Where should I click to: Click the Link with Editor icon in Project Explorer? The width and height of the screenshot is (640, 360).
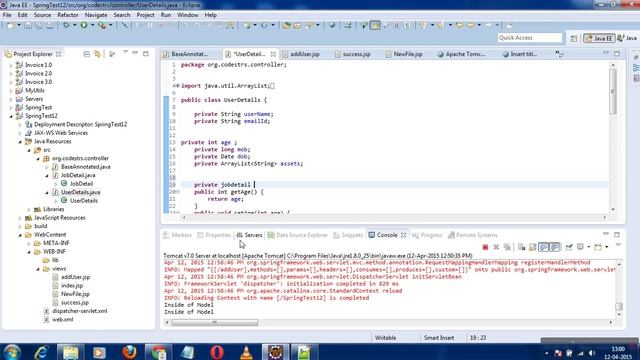[98, 53]
